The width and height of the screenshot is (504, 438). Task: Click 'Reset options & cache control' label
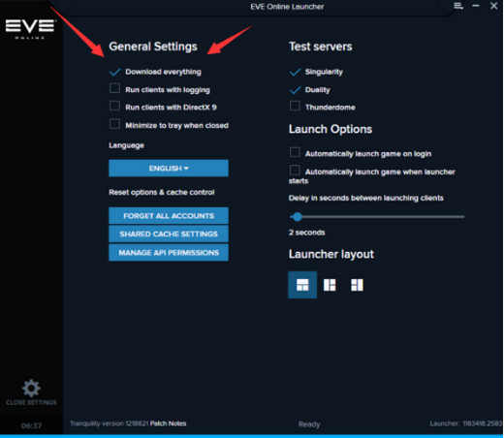(x=162, y=192)
